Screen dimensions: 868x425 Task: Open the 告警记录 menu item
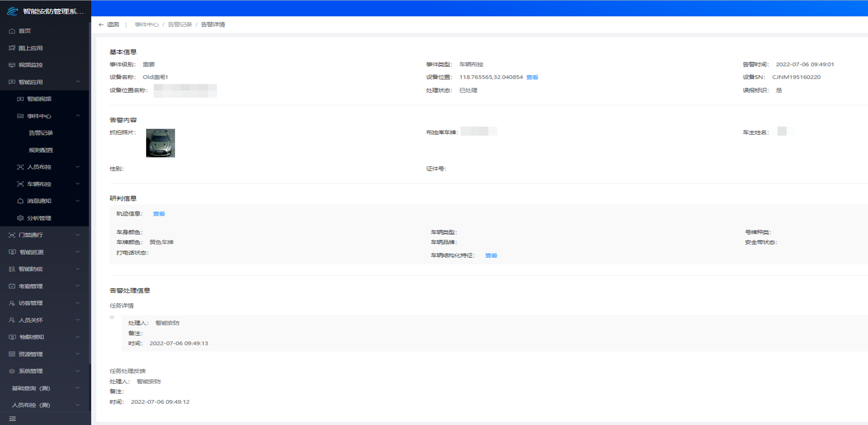pos(41,133)
